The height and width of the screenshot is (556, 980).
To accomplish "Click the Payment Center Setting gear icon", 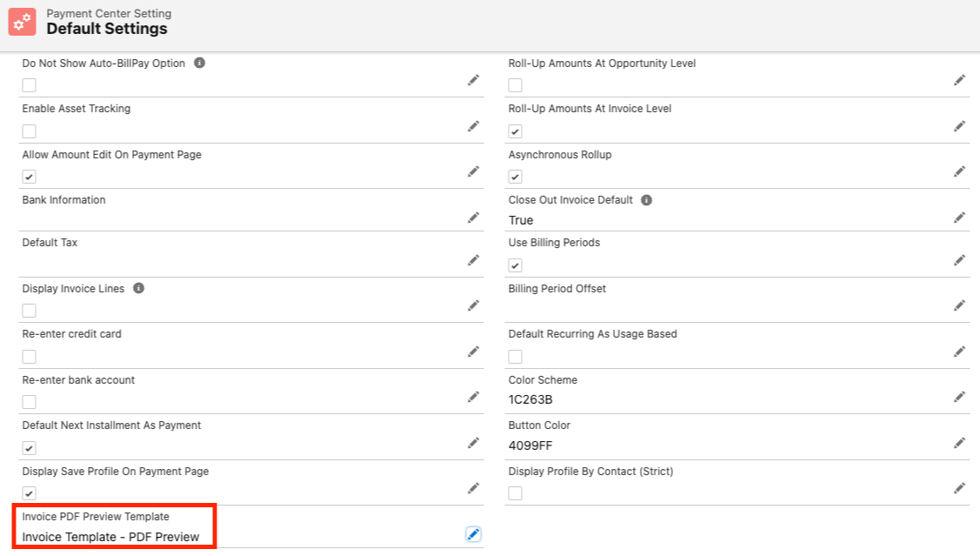I will [23, 22].
